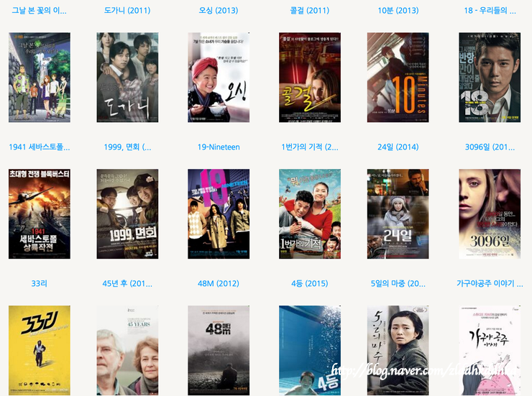Open the 10분 (2013) title link
532x396 pixels.
click(398, 11)
